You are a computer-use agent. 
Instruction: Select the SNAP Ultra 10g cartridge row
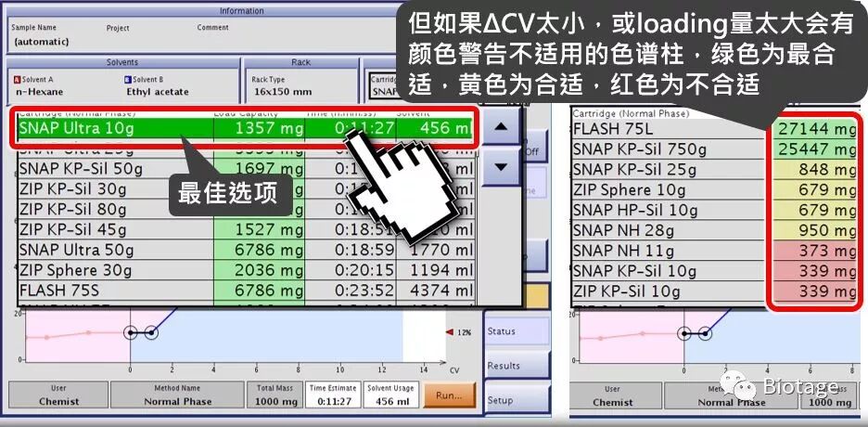click(246, 128)
